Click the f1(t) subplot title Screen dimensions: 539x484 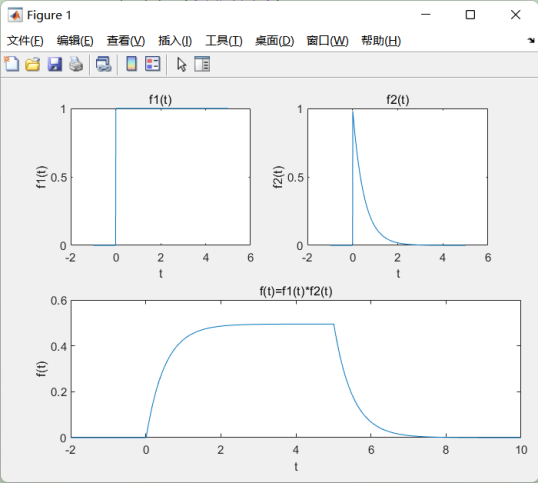161,100
